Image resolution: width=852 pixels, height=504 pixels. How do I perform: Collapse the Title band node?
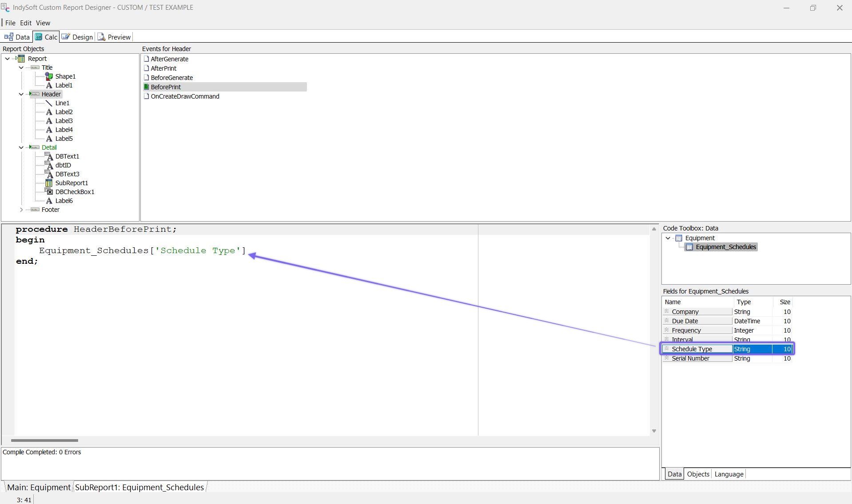[21, 67]
